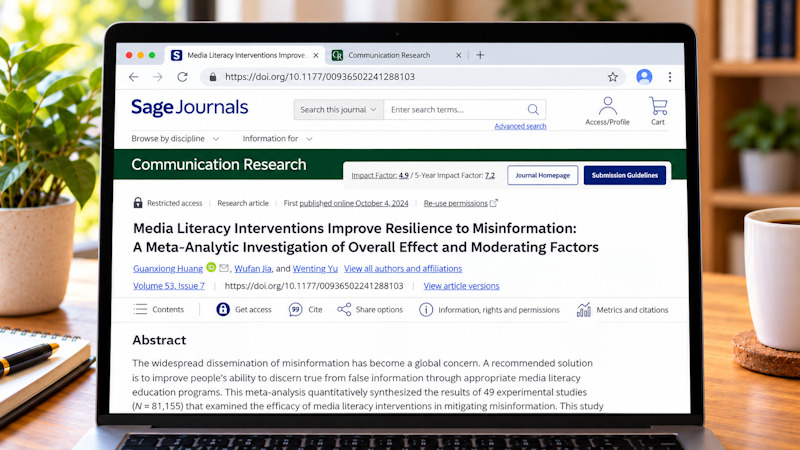Open author Guanxiong Huang link
This screenshot has height=450, width=800.
pyautogui.click(x=168, y=268)
